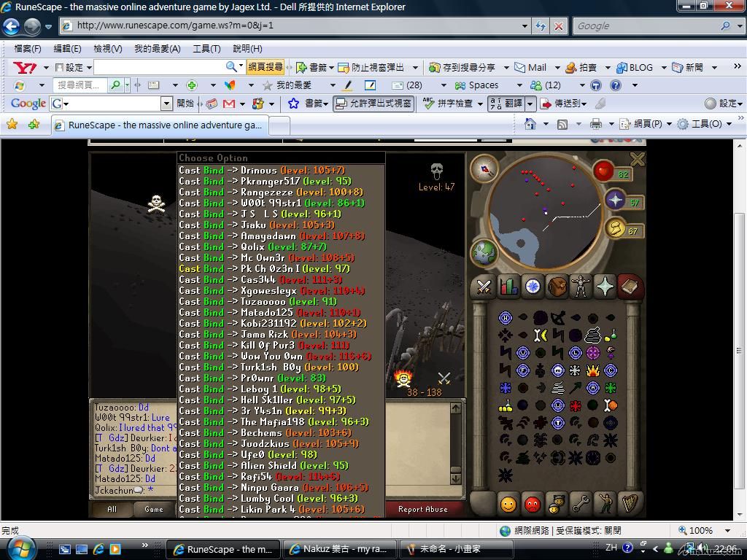Open the 設定 dropdown in Google toolbar
The height and width of the screenshot is (560, 747).
pos(724,104)
